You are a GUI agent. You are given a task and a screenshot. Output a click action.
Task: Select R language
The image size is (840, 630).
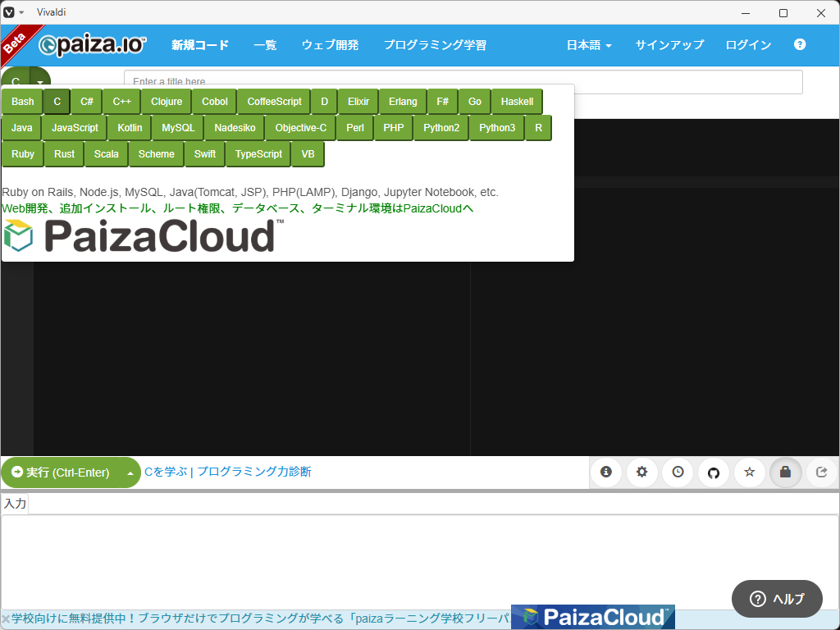click(538, 128)
